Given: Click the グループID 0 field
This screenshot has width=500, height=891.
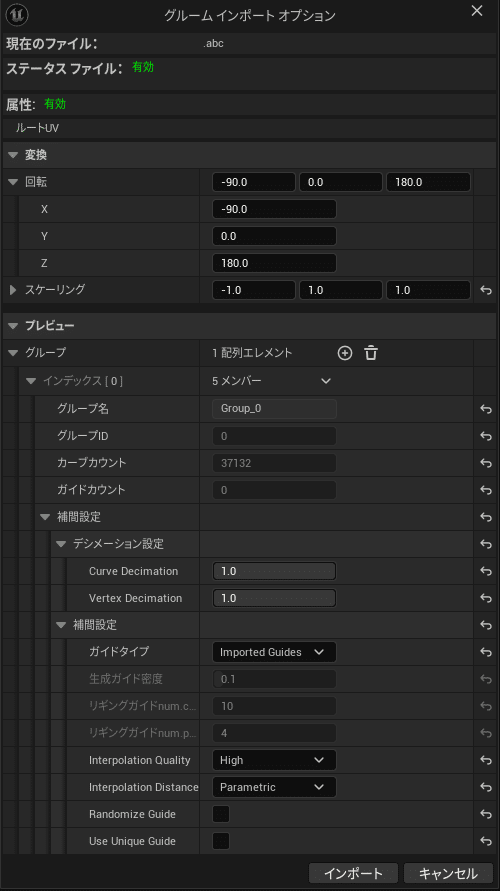Looking at the screenshot, I should tap(274, 436).
